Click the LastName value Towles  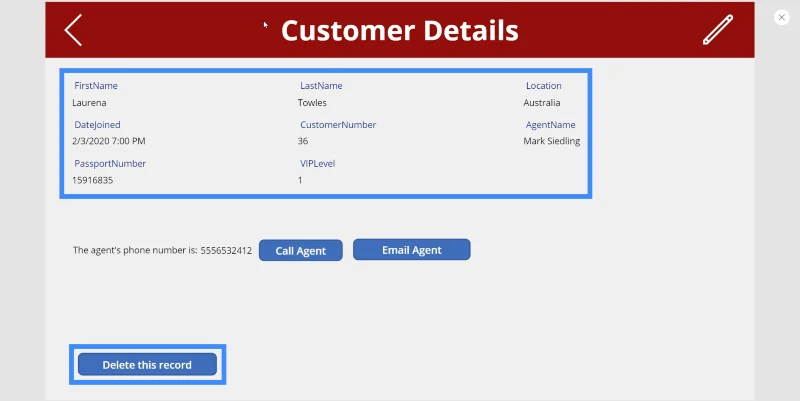[x=312, y=103]
